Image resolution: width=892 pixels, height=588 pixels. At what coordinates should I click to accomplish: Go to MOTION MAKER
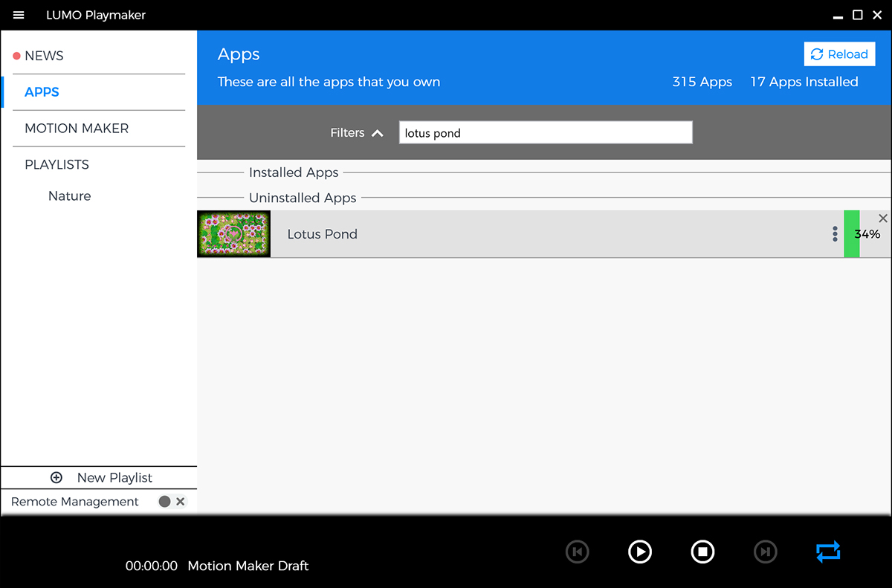click(x=77, y=129)
